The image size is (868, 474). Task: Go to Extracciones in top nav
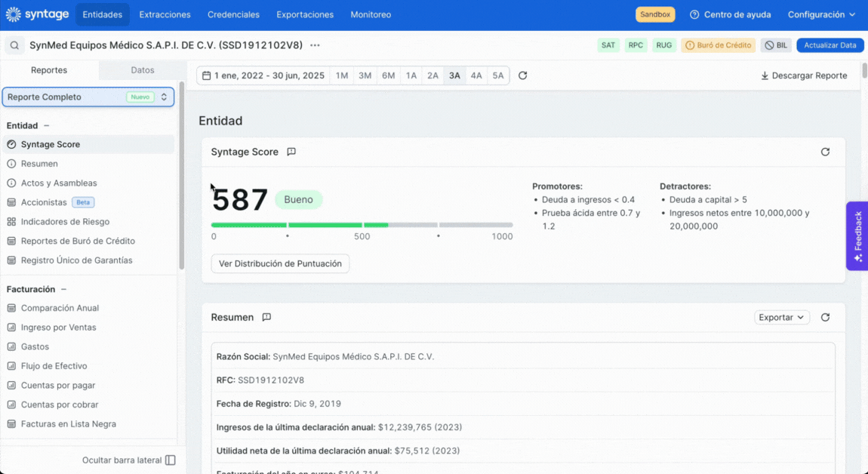tap(165, 14)
